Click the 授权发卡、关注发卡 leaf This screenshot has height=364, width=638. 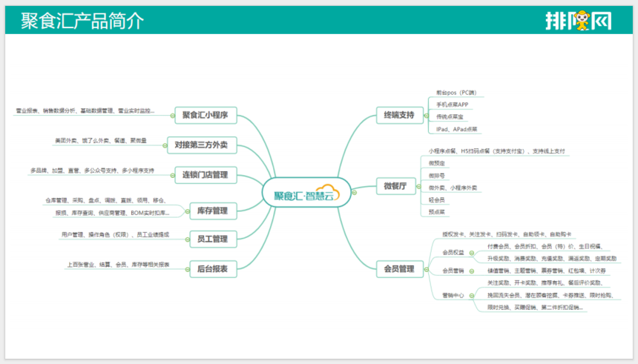pyautogui.click(x=507, y=235)
